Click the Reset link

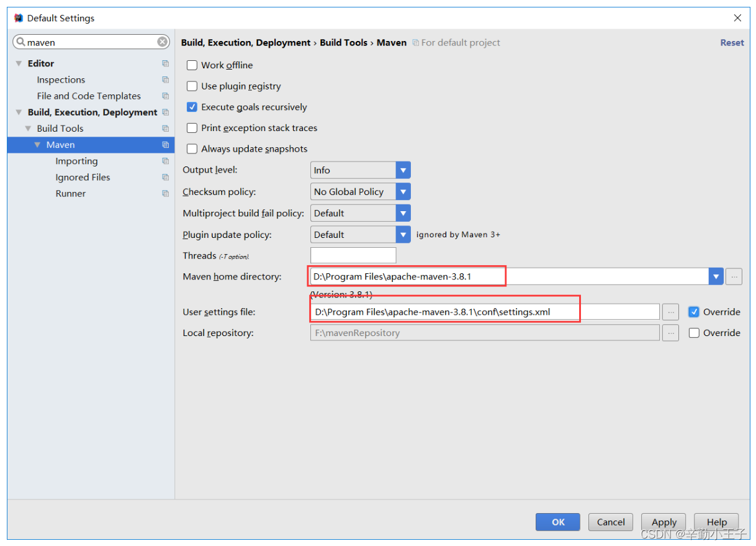pos(732,43)
